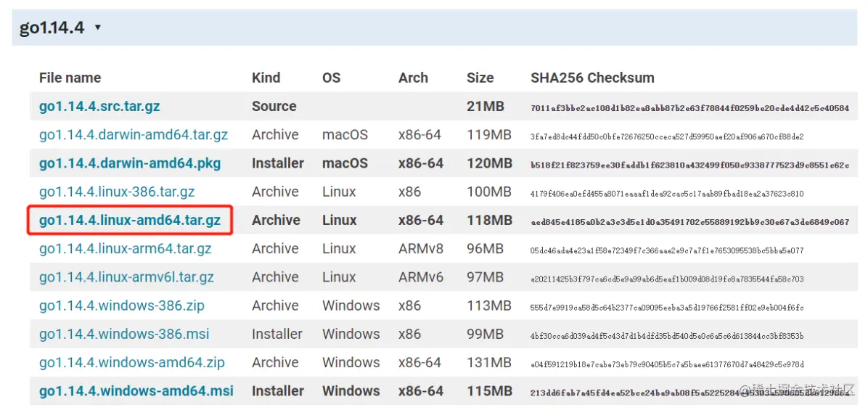Viewport: 868px width, 410px height.
Task: Click the OS column header
Action: coord(331,78)
